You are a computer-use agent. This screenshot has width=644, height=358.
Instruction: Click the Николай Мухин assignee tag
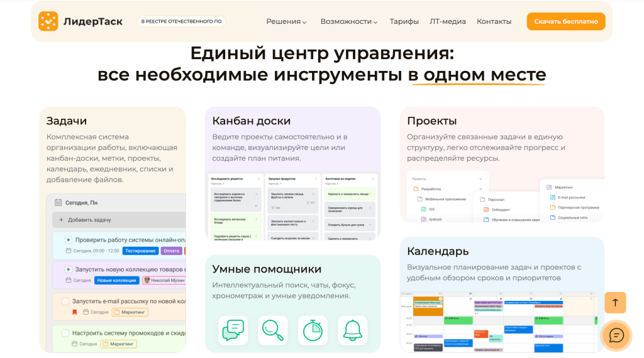coord(164,281)
